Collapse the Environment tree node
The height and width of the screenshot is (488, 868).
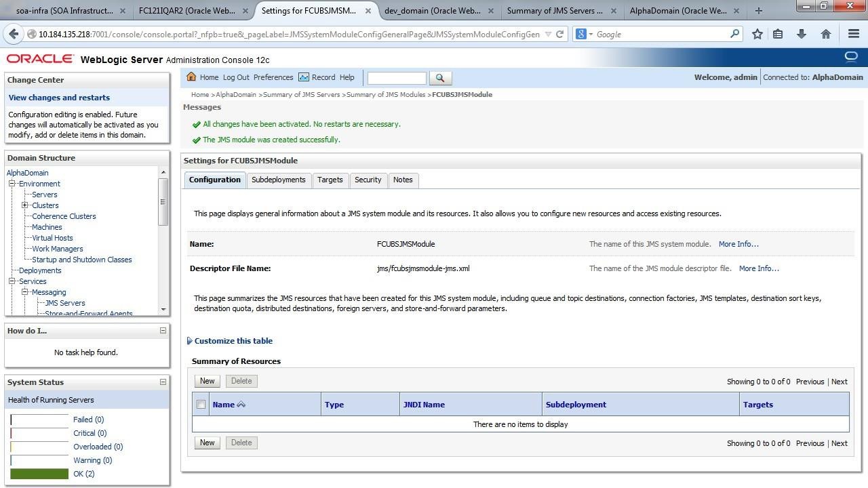[12, 184]
